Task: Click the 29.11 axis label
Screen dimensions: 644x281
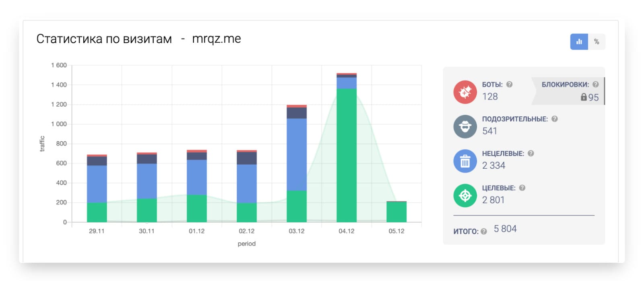Action: pos(97,231)
